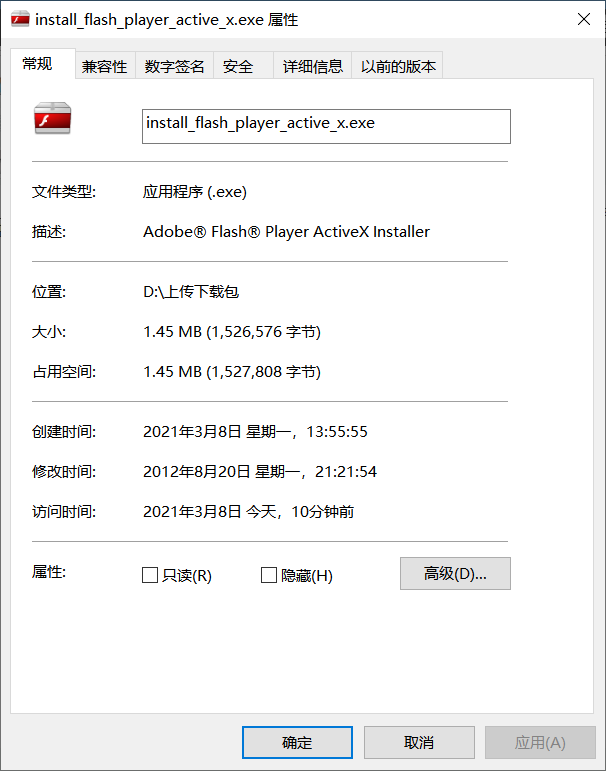Confirm with the 确定 button
The image size is (606, 771).
click(x=297, y=742)
